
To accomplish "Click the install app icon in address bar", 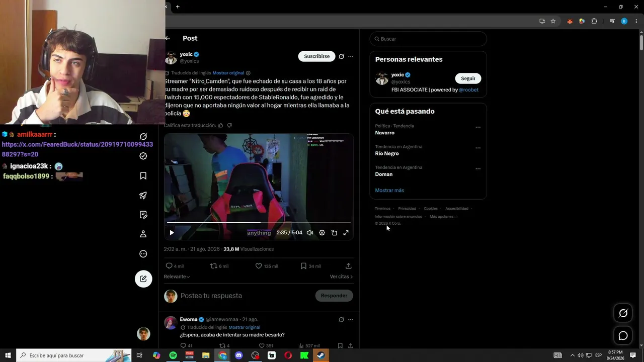I will pos(542,21).
